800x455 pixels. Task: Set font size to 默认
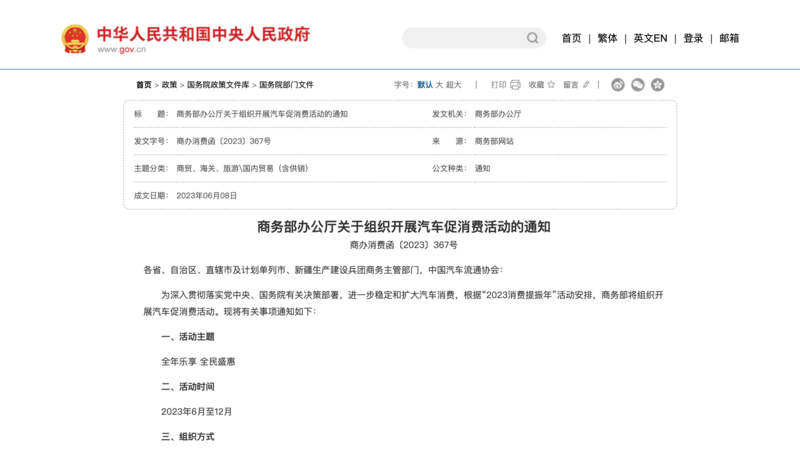[425, 85]
